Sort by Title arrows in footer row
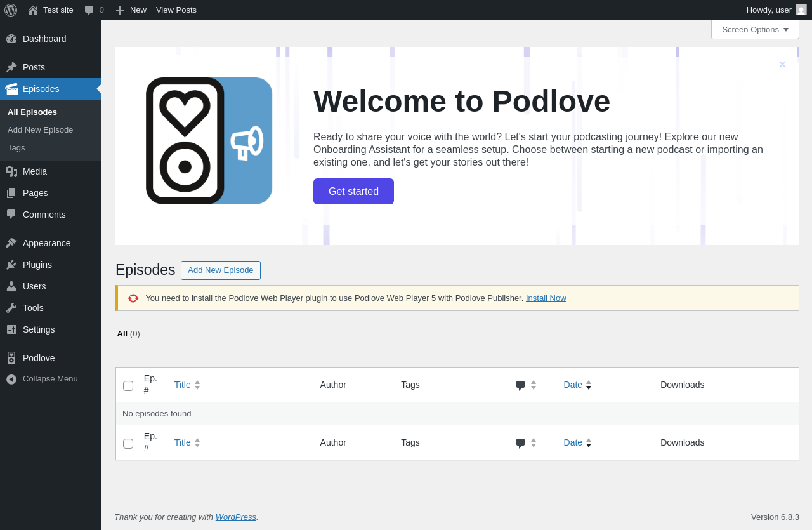The height and width of the screenshot is (530, 812). point(197,442)
